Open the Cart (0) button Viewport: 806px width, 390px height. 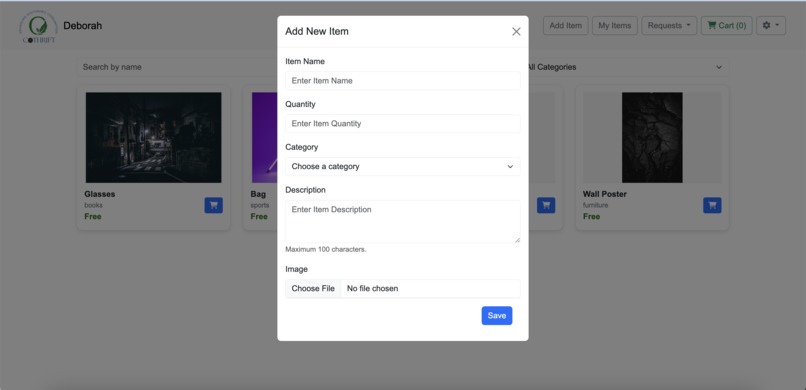point(726,26)
